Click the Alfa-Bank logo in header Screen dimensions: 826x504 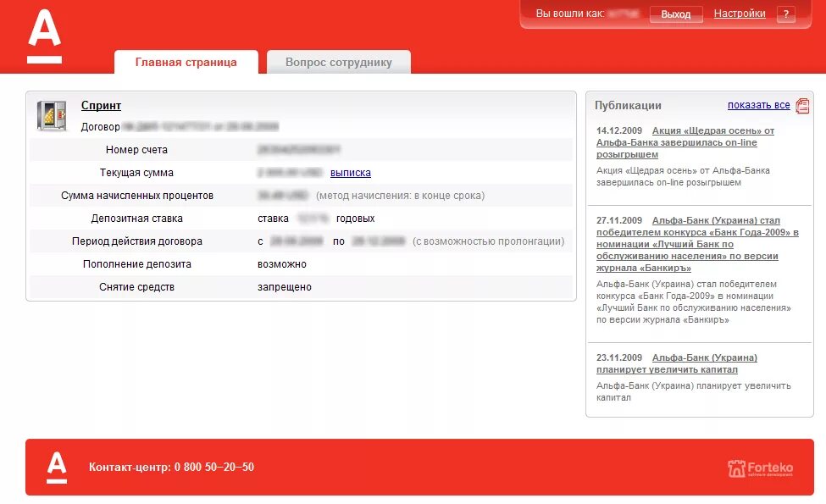(x=44, y=36)
